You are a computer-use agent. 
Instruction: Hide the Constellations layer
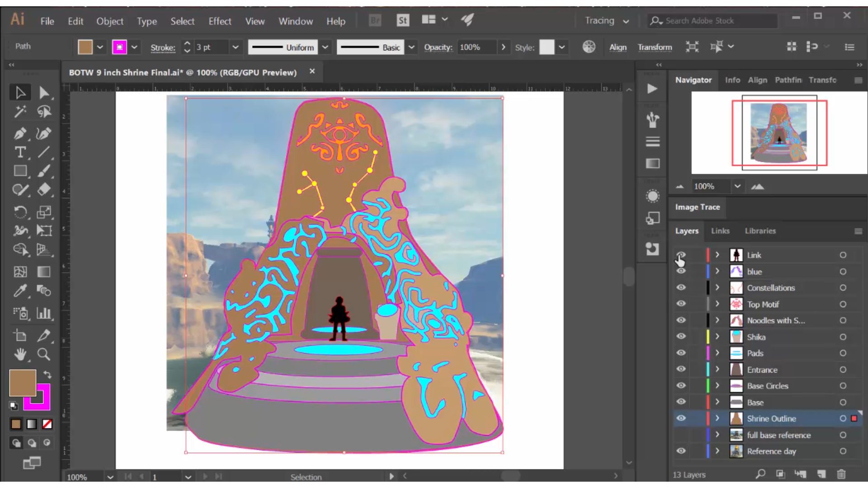pyautogui.click(x=681, y=287)
